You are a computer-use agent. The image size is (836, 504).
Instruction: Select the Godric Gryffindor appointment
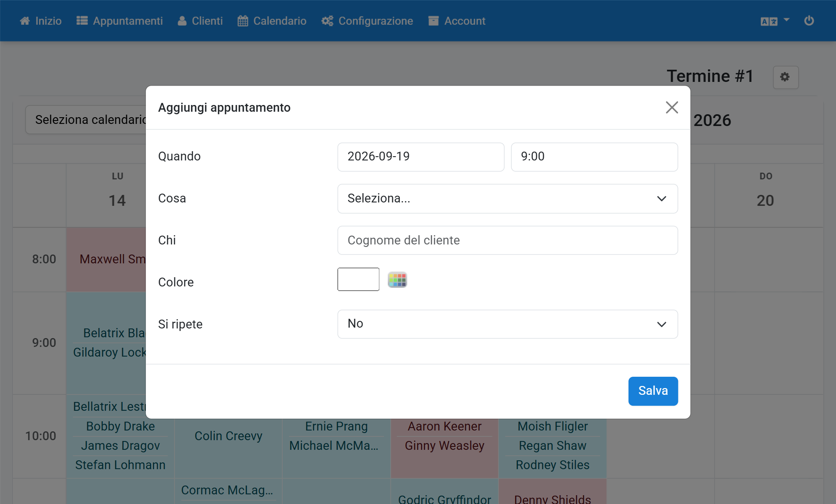tap(445, 499)
